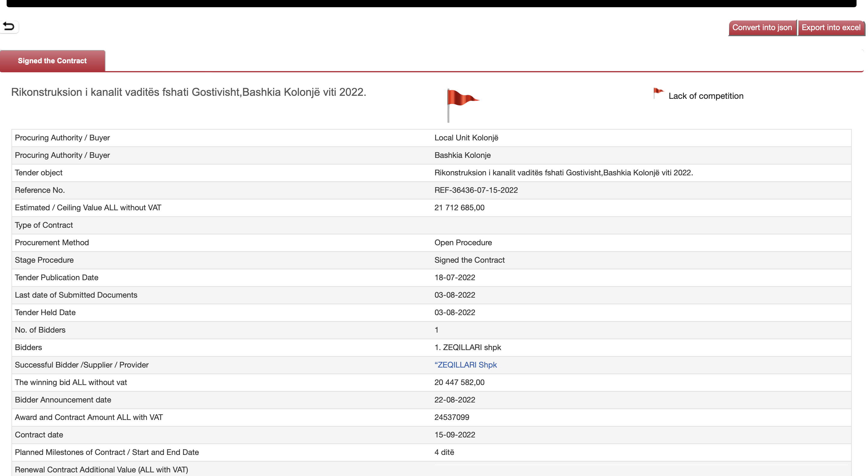This screenshot has height=476, width=868.
Task: Click the Reference No. label
Action: (40, 190)
